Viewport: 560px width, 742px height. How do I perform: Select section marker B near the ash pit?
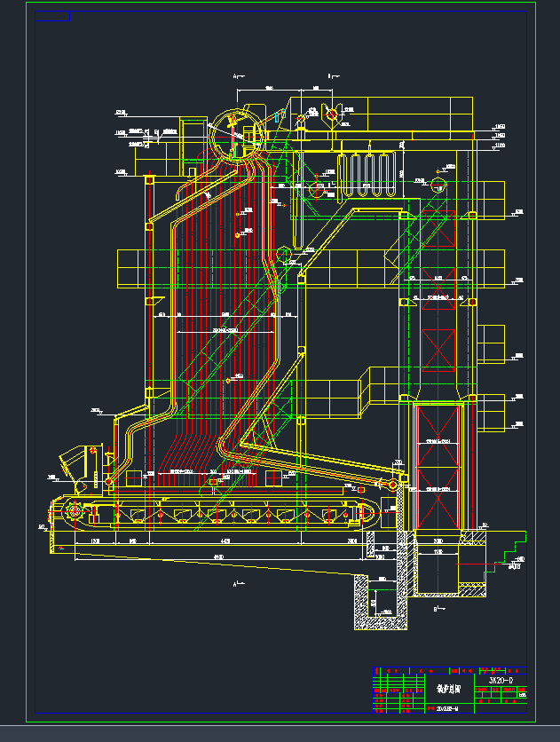pyautogui.click(x=437, y=610)
